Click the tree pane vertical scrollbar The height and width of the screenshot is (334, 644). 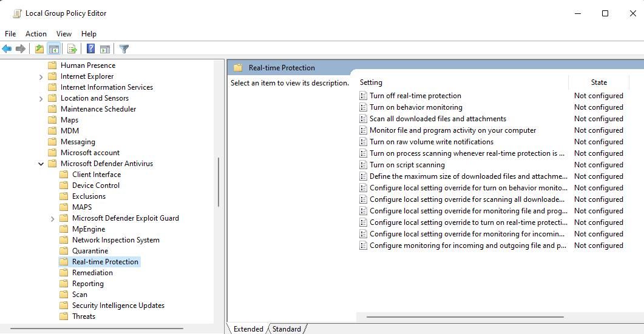(219, 182)
